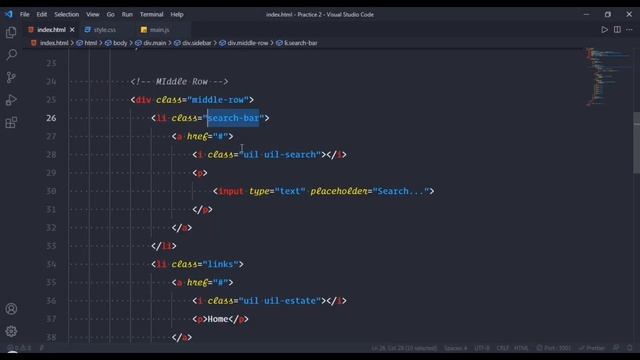
Task: Click the selected "search-bar" class value
Action: [233, 118]
